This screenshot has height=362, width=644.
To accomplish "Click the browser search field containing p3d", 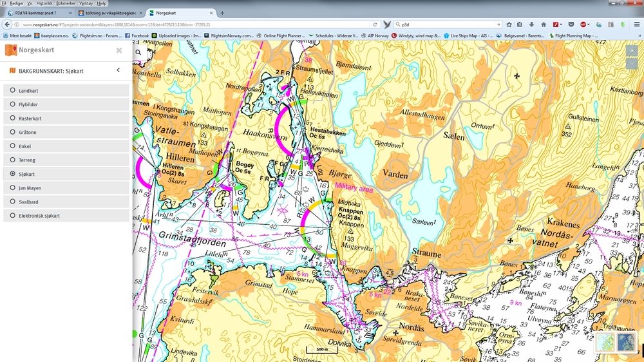I will pos(447,24).
